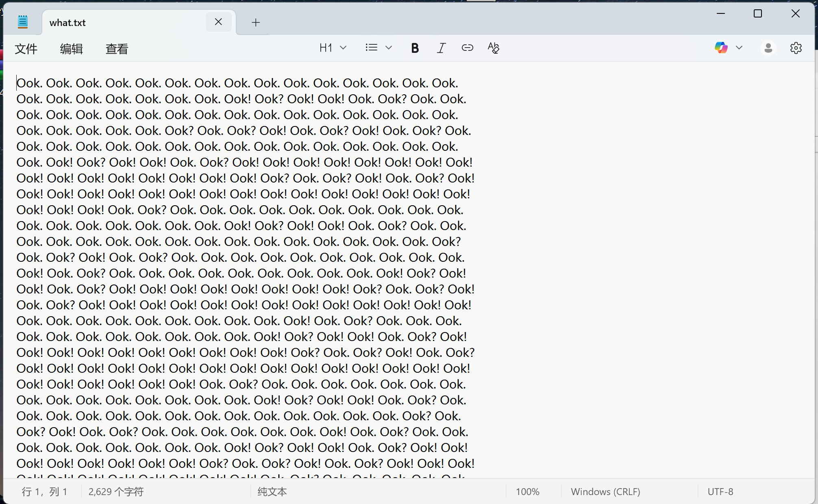Open the settings gear
The height and width of the screenshot is (504, 818).
tap(796, 48)
